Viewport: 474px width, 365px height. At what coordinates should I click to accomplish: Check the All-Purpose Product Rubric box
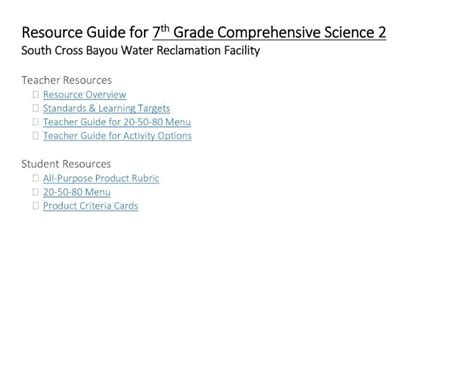click(x=36, y=178)
